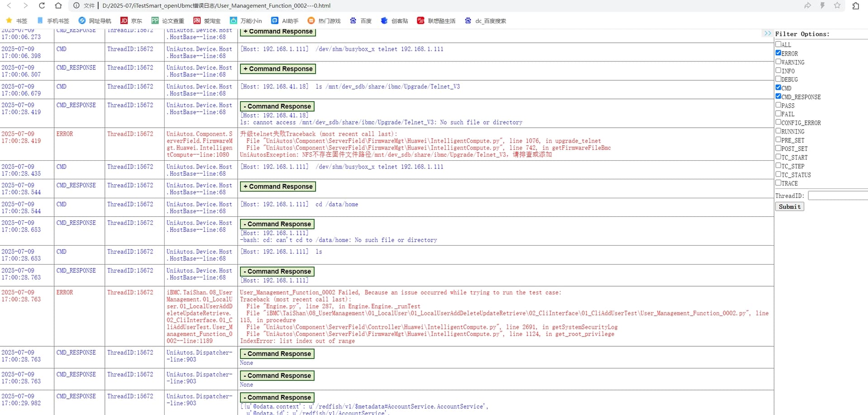Uncheck the CMD filter checkbox
868x415 pixels.
(778, 88)
